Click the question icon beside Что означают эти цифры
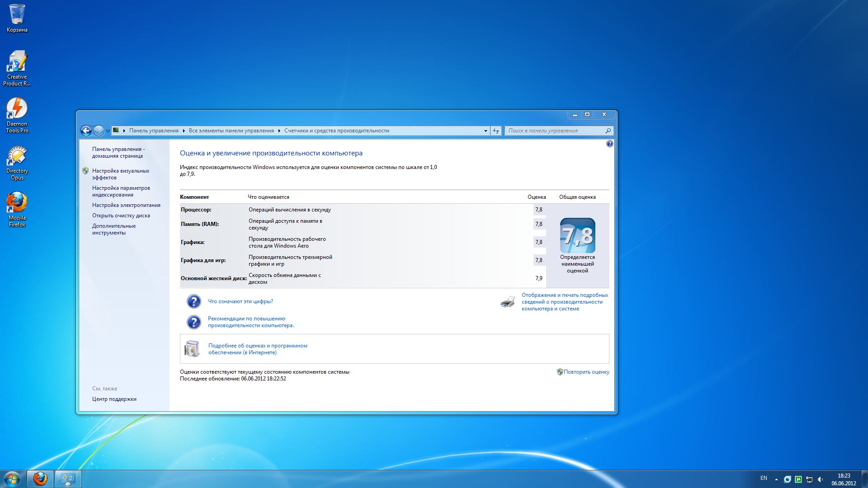Image resolution: width=868 pixels, height=488 pixels. pos(193,301)
